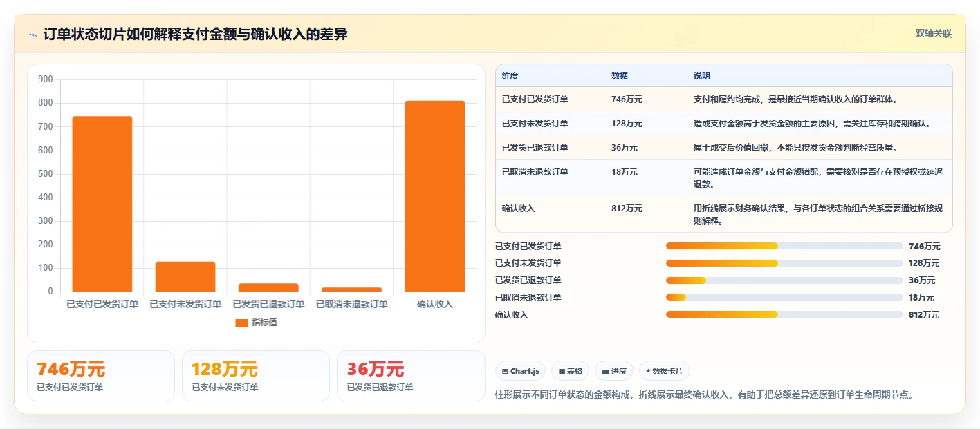This screenshot has width=980, height=429.
Task: Click the 确认收入 progress bar
Action: (784, 314)
